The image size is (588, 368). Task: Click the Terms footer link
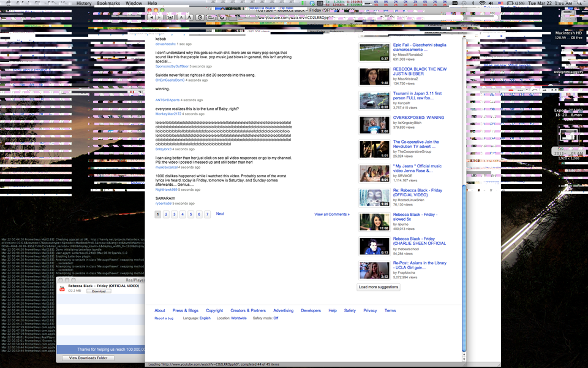pyautogui.click(x=390, y=310)
